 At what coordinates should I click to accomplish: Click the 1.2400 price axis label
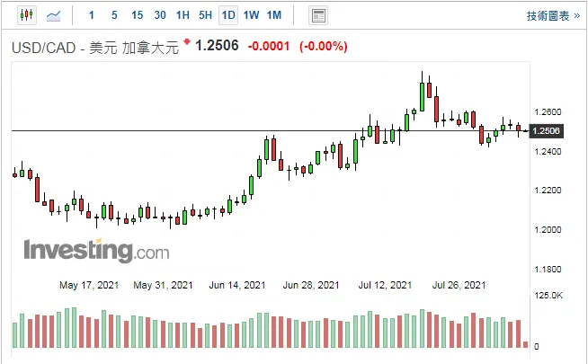pos(548,152)
